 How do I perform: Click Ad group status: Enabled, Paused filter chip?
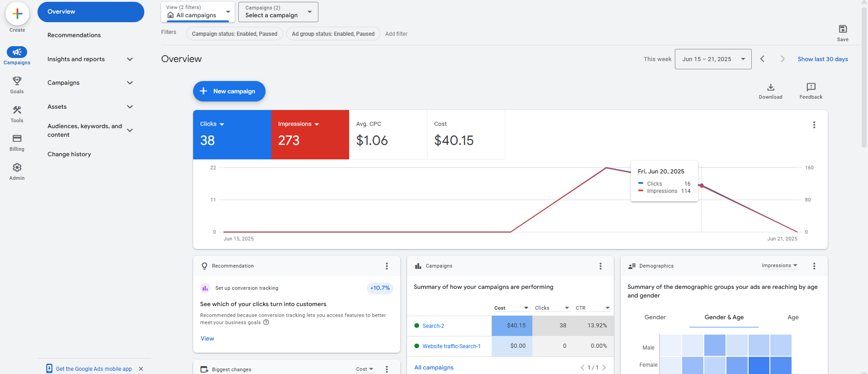333,34
